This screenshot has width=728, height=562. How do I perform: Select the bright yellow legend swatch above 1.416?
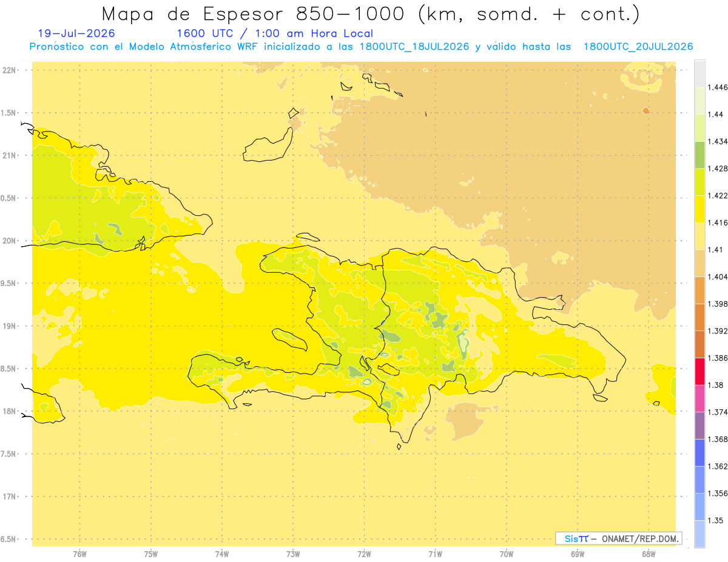[699, 209]
